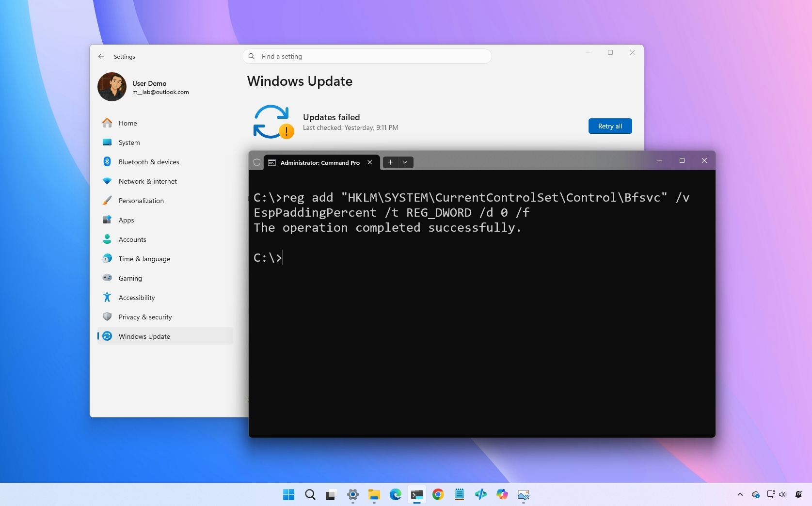Click inside the terminal command area
The width and height of the screenshot is (812, 506).
point(482,303)
